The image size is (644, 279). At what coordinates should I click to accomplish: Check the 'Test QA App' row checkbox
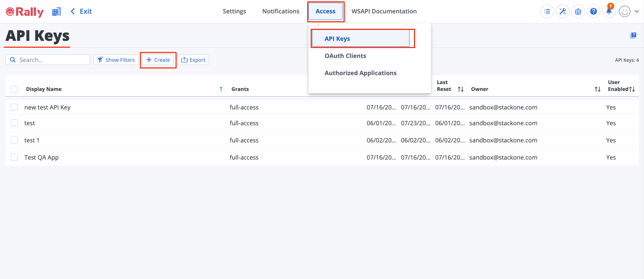point(14,157)
